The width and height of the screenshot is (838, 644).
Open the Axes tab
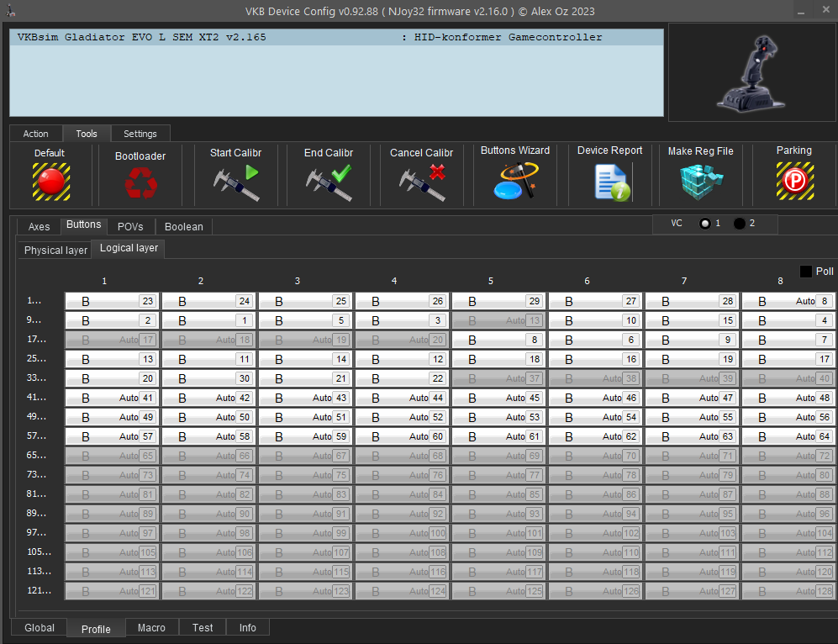pos(39,227)
